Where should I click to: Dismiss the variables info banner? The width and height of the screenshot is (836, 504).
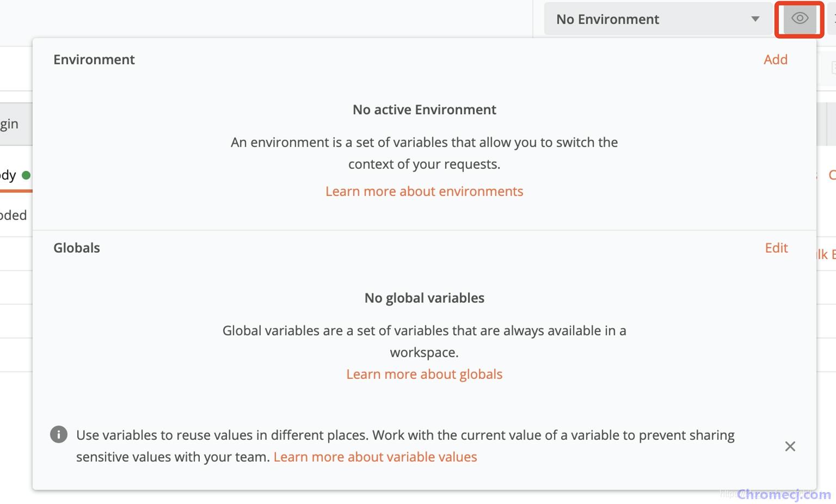tap(790, 446)
